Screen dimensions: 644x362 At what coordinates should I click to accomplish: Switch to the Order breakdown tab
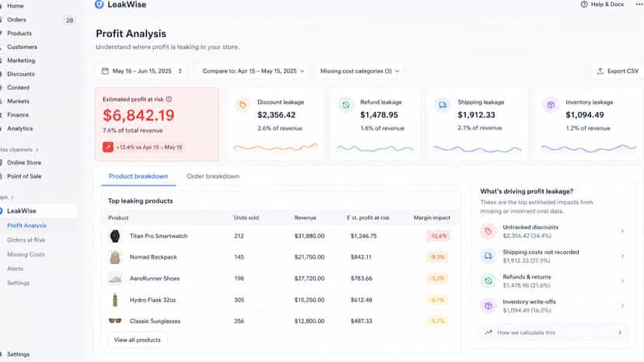click(x=213, y=176)
